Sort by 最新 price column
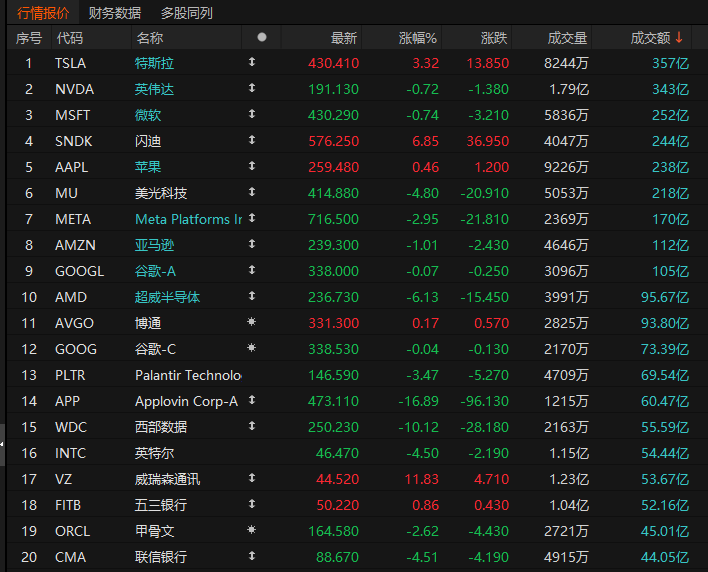 [x=344, y=38]
